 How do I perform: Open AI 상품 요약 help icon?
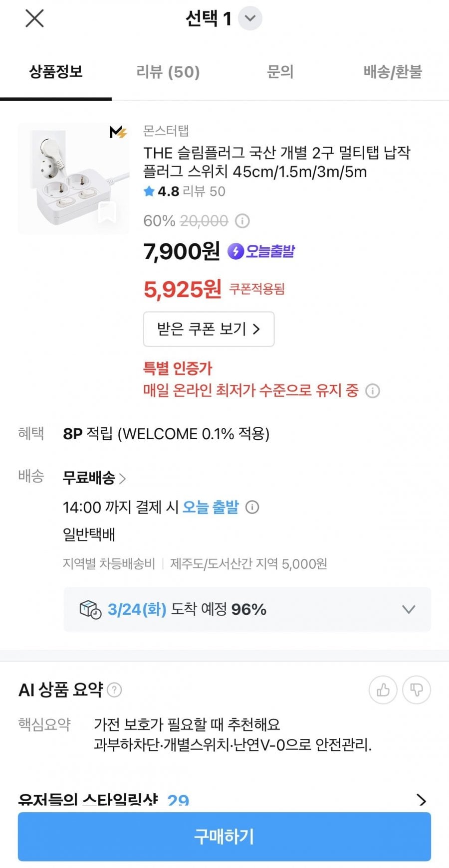click(x=114, y=690)
